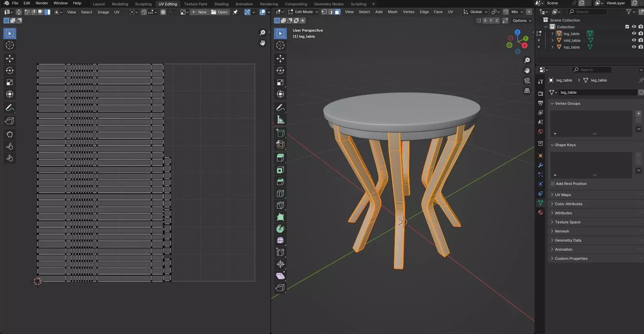Disable top_table in renders
The height and width of the screenshot is (334, 644).
641,47
